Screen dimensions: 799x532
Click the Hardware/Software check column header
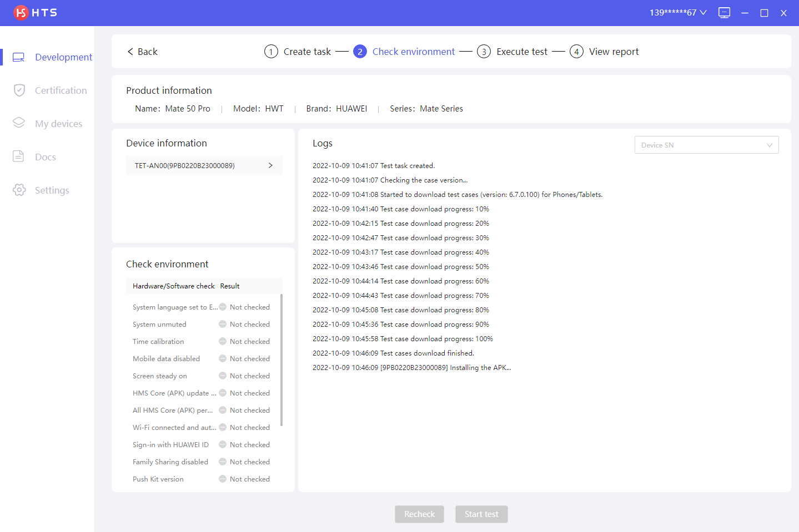click(173, 286)
